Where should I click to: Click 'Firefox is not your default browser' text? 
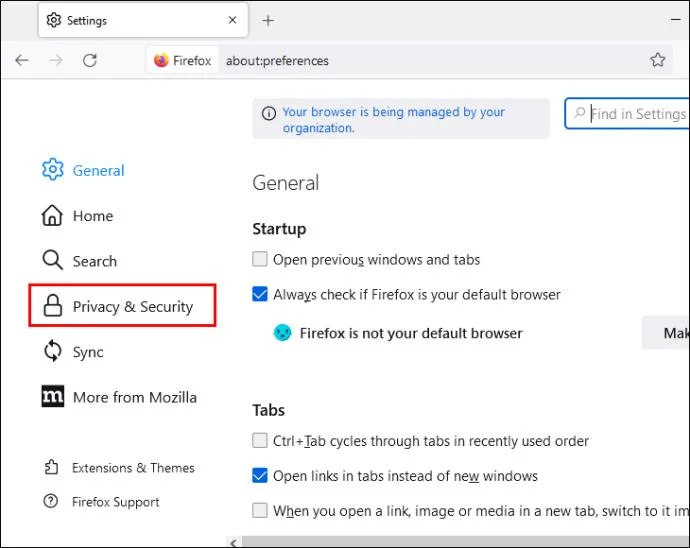[x=411, y=333]
